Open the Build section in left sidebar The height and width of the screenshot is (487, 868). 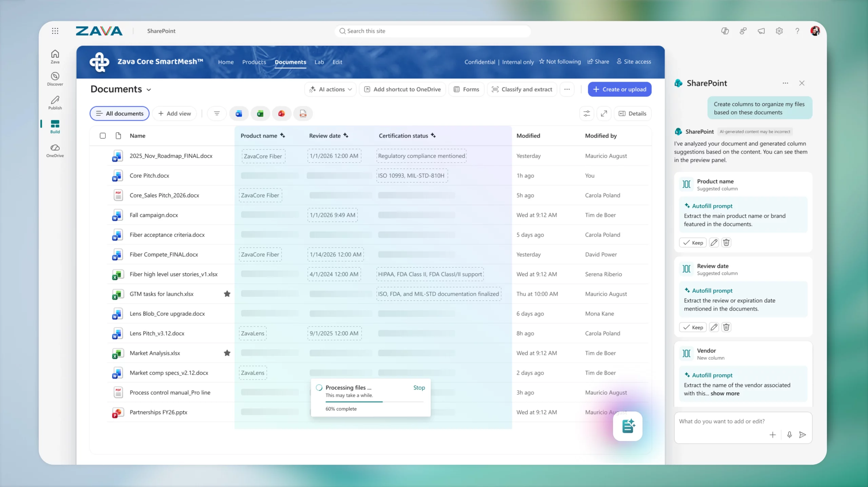pyautogui.click(x=55, y=126)
